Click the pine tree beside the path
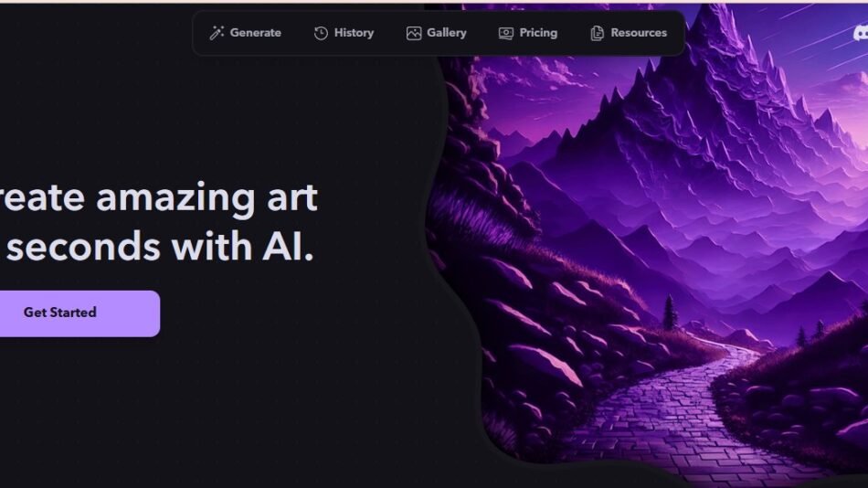868x488 pixels. [x=670, y=312]
